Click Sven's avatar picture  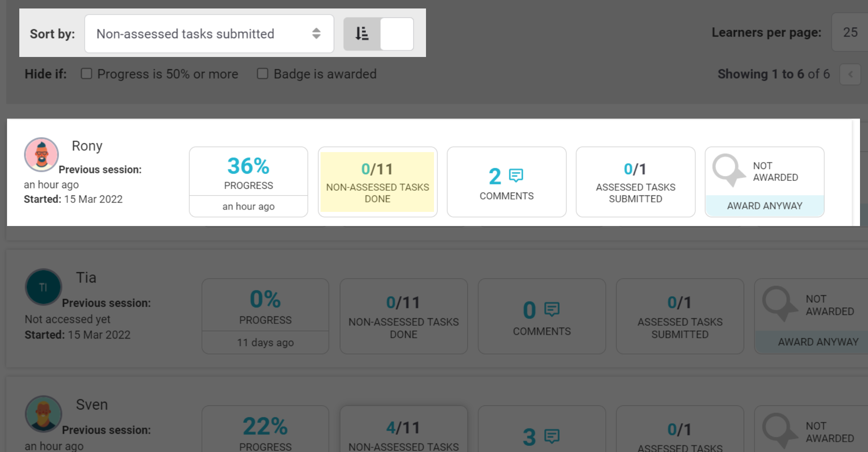point(43,414)
